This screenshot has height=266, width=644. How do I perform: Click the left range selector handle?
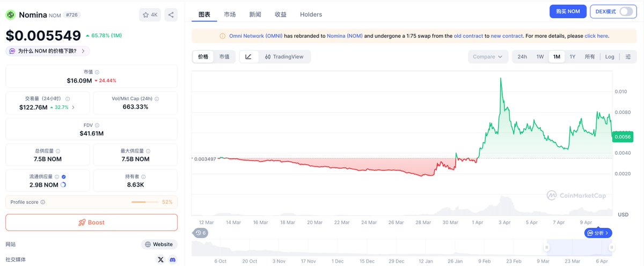[546, 247]
